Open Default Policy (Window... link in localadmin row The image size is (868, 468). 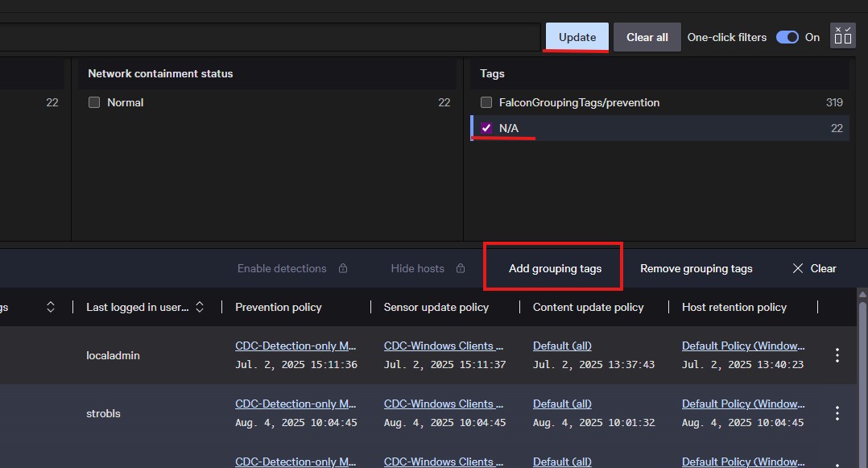(x=743, y=346)
